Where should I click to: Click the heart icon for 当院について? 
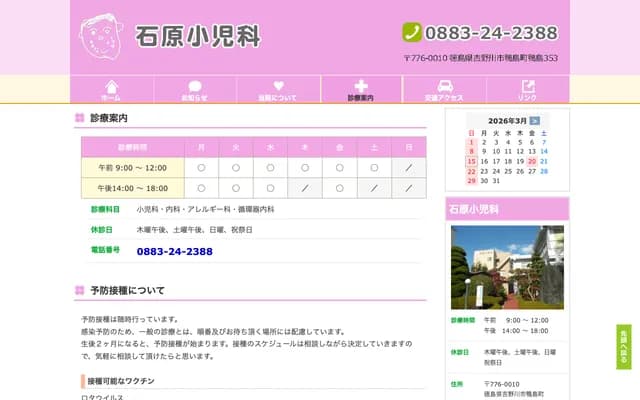[278, 87]
